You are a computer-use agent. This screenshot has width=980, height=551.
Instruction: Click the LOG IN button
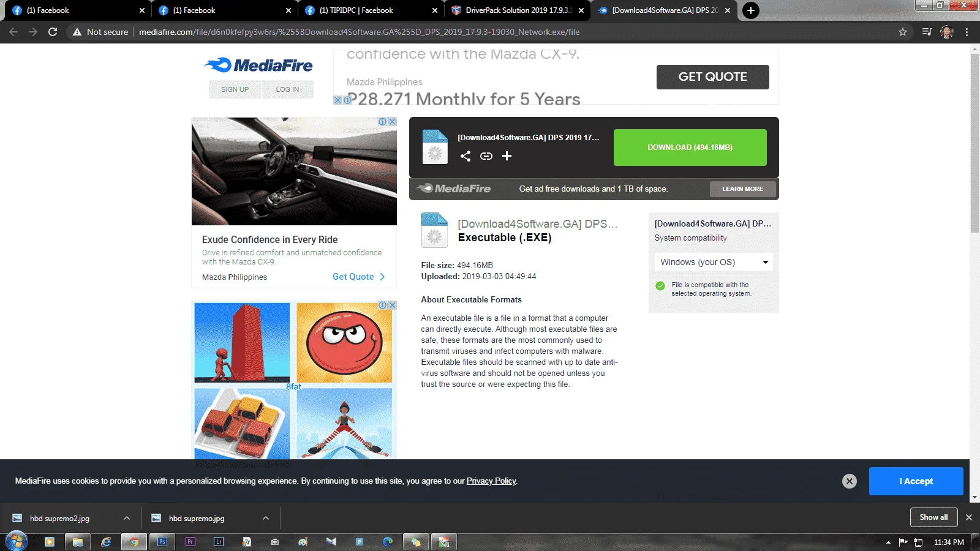pyautogui.click(x=287, y=89)
